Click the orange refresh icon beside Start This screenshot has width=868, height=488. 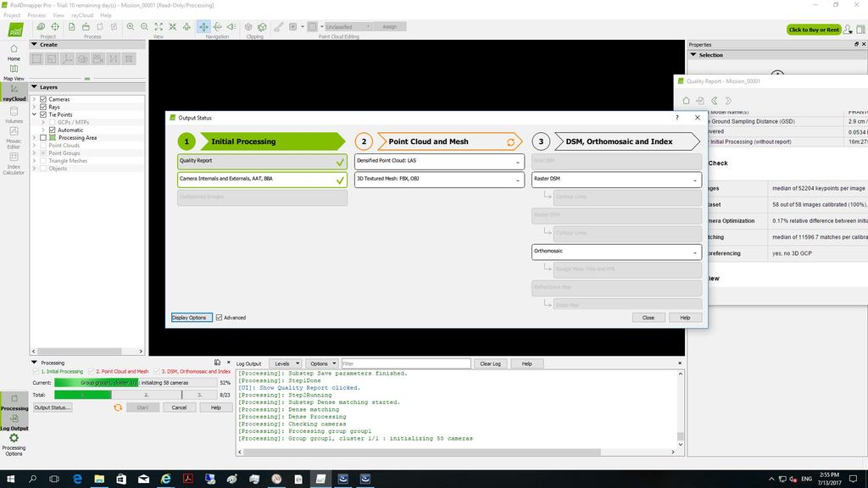point(117,408)
